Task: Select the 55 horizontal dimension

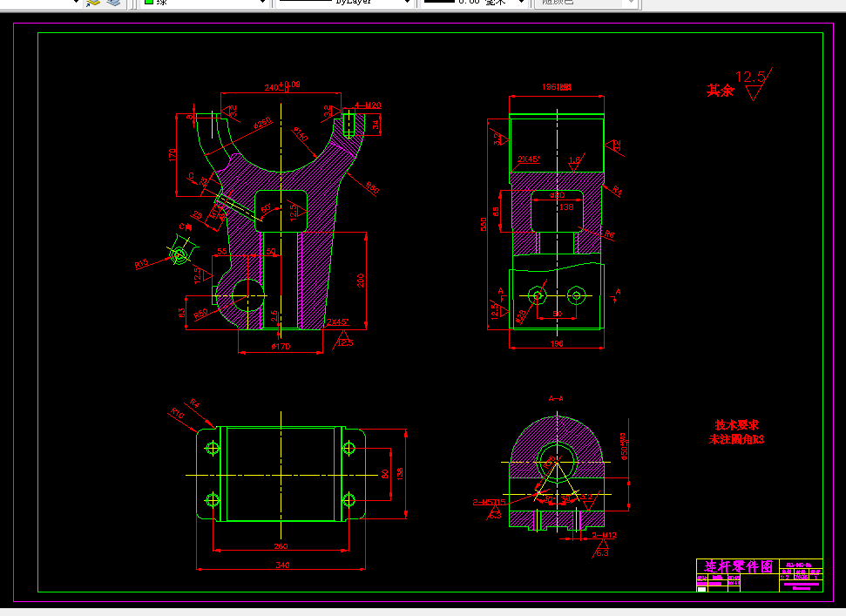Action: pyautogui.click(x=222, y=251)
